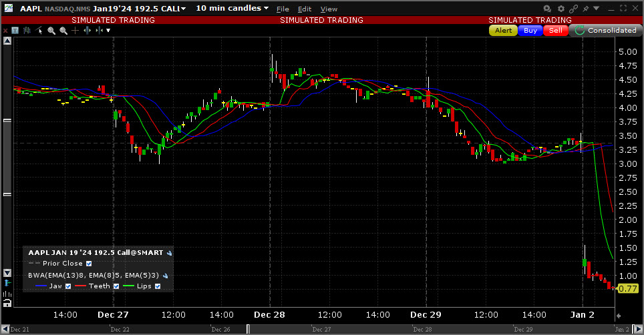Click the up arrow on vertical scale scrollbar
The image size is (644, 335).
7,41
